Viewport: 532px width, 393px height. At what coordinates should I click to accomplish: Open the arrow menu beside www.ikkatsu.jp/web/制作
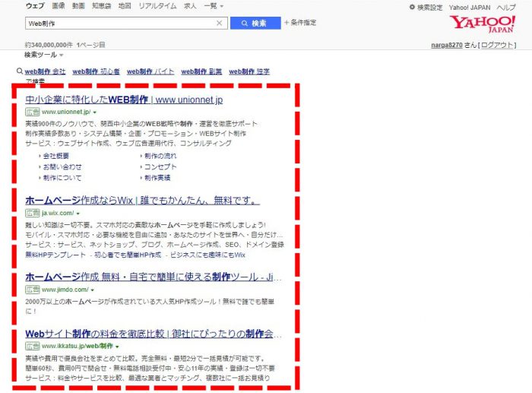[x=117, y=347]
